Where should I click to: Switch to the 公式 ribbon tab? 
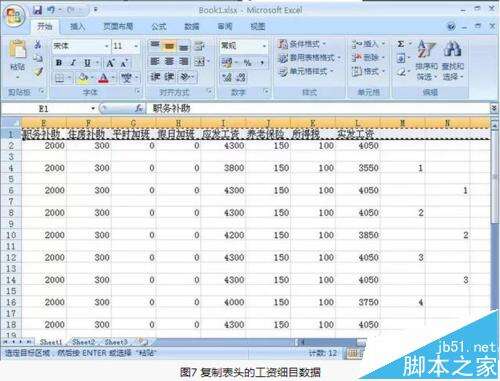(x=159, y=26)
